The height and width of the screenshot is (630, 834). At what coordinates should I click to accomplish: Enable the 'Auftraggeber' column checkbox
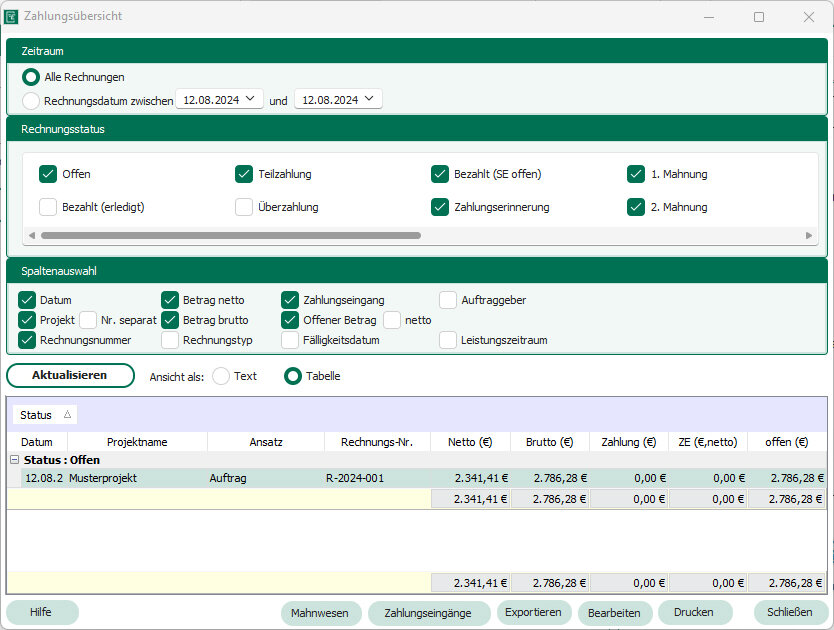[x=448, y=300]
